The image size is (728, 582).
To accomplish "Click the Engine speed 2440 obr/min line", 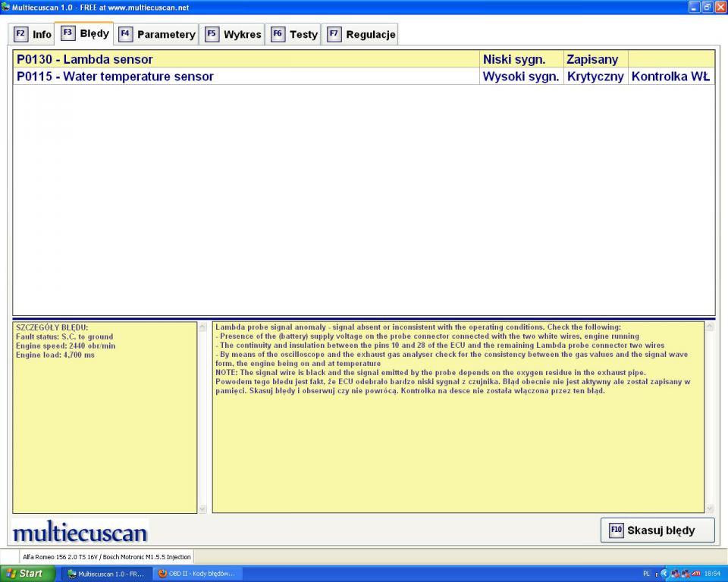I will (65, 346).
